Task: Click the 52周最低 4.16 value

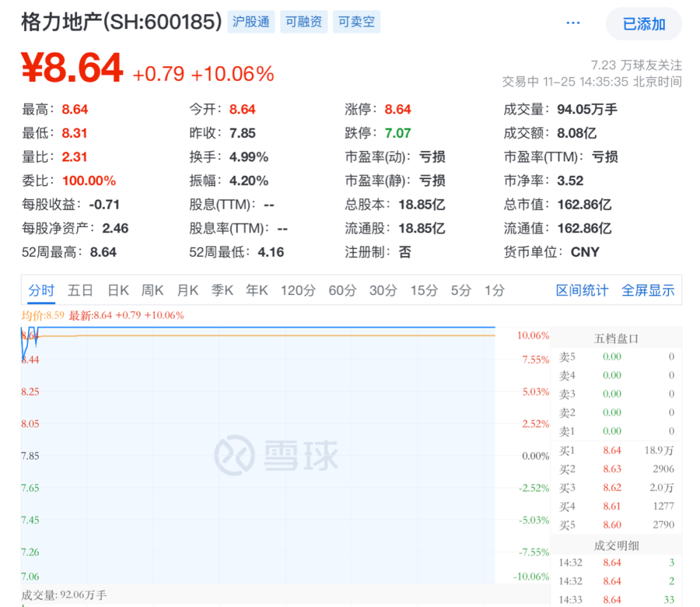Action: coord(270,252)
